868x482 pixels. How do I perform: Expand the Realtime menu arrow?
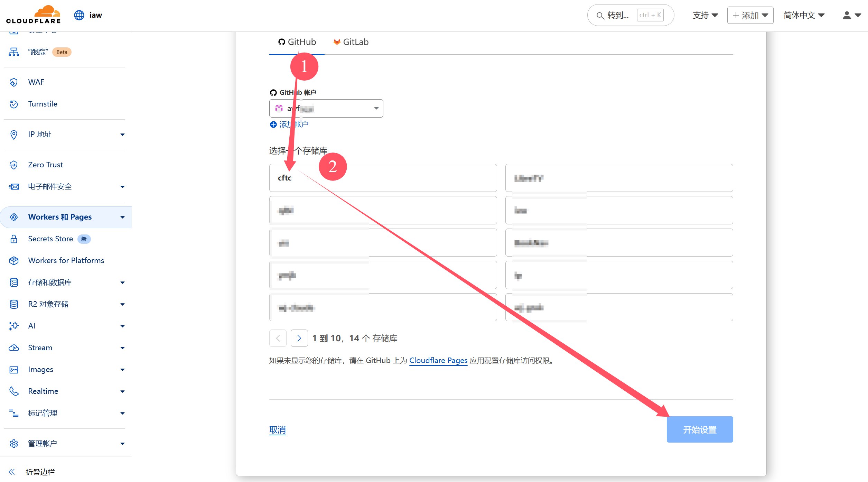coord(122,391)
